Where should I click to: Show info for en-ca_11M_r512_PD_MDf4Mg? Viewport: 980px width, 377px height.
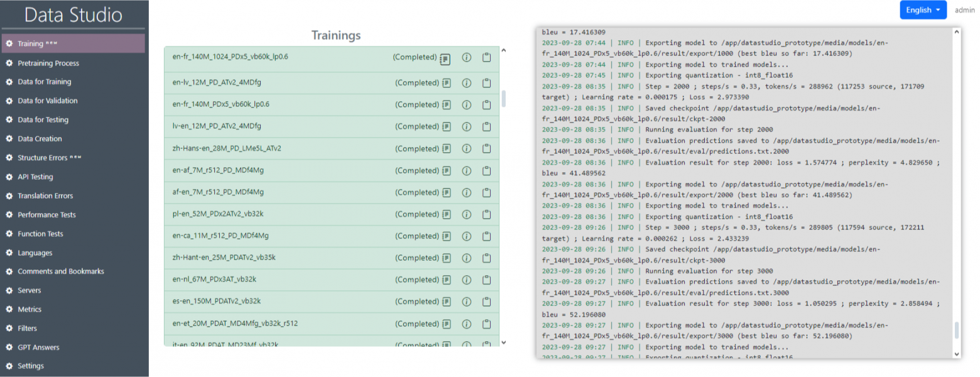pyautogui.click(x=467, y=236)
